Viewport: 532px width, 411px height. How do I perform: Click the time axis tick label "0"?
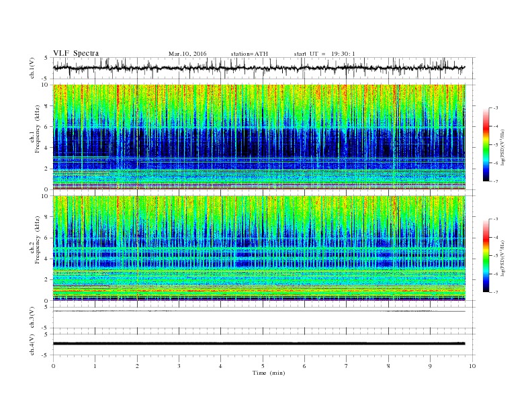[x=53, y=366]
